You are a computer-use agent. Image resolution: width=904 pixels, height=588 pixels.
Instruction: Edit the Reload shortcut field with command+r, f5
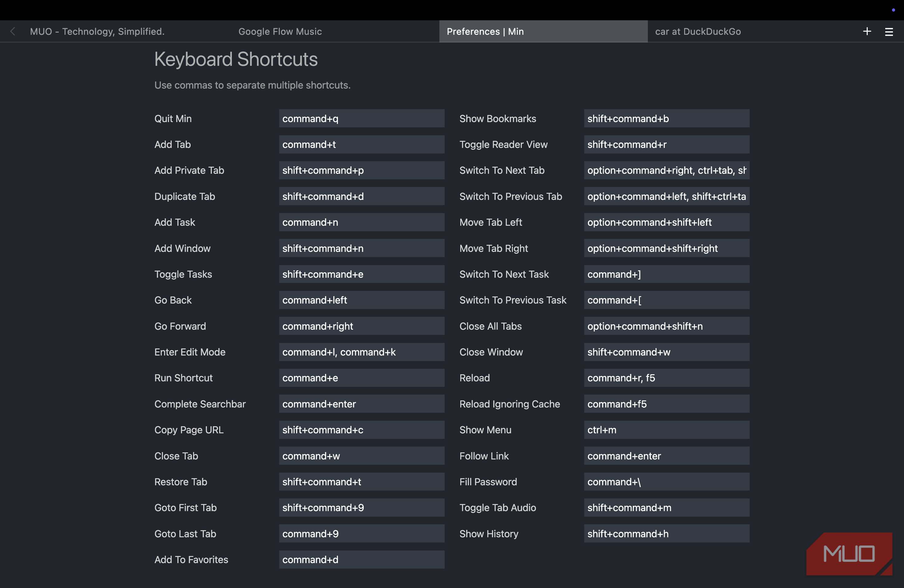click(667, 378)
